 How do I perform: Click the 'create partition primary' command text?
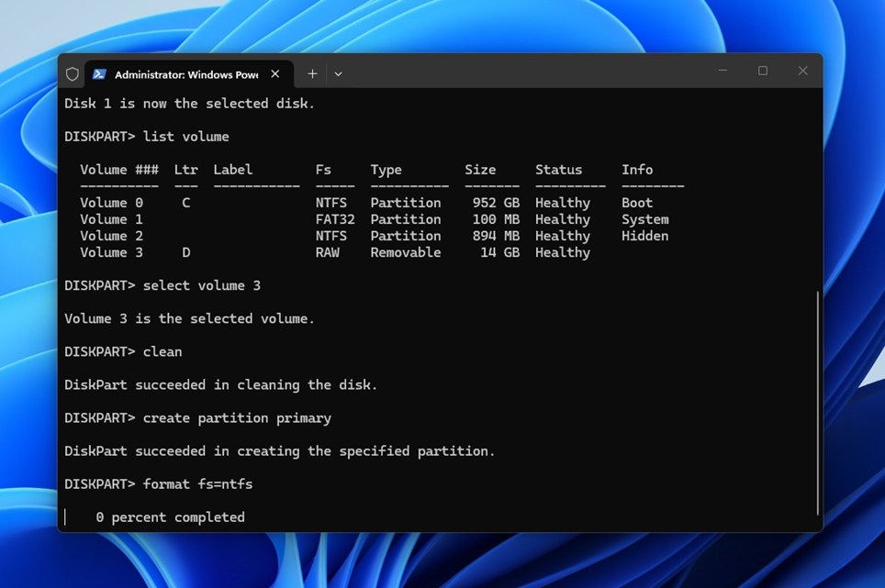pyautogui.click(x=237, y=418)
